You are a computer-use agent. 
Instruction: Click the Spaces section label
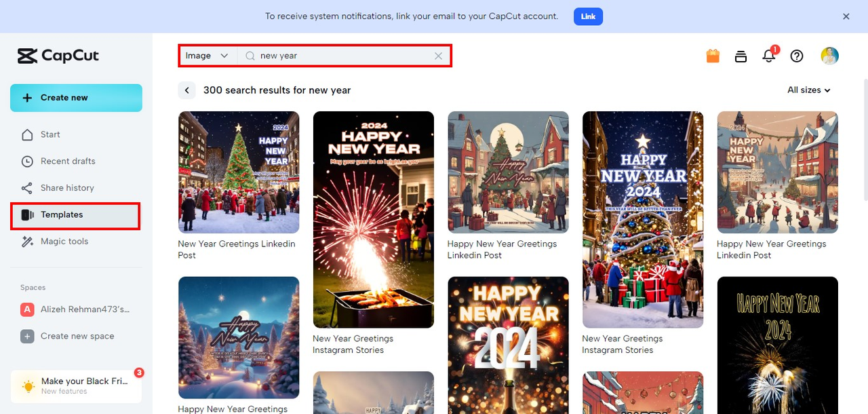pos(33,288)
